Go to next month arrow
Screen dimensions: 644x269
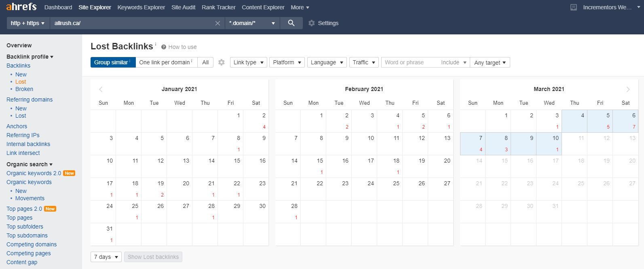click(628, 89)
